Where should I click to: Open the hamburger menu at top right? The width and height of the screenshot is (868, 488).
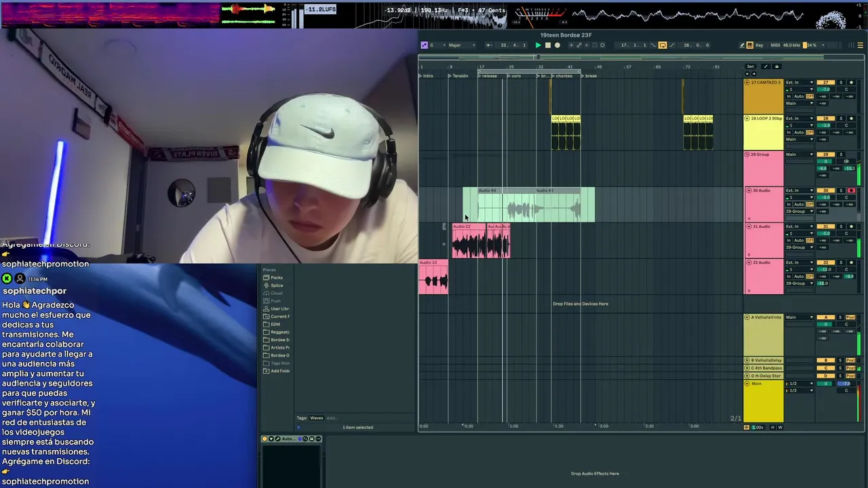(861, 45)
